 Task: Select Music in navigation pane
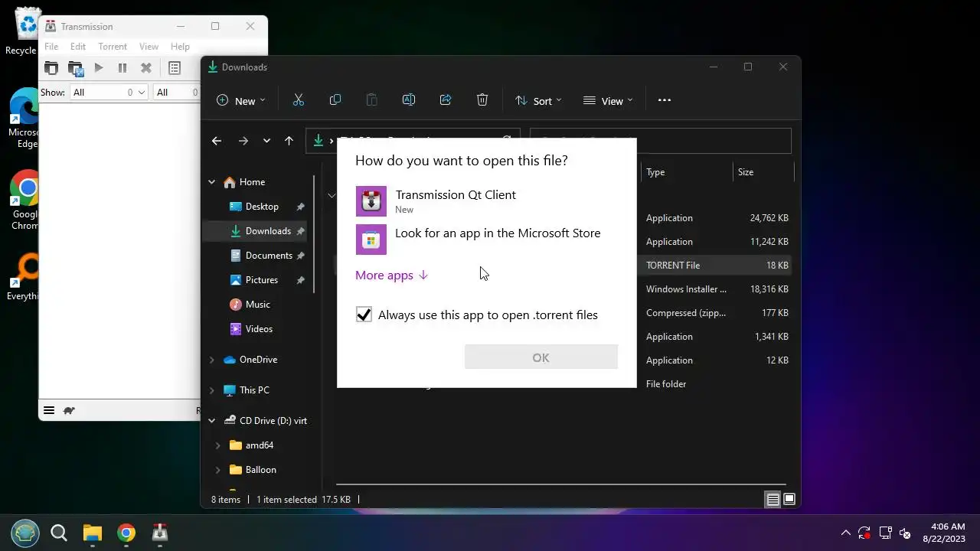pyautogui.click(x=257, y=305)
